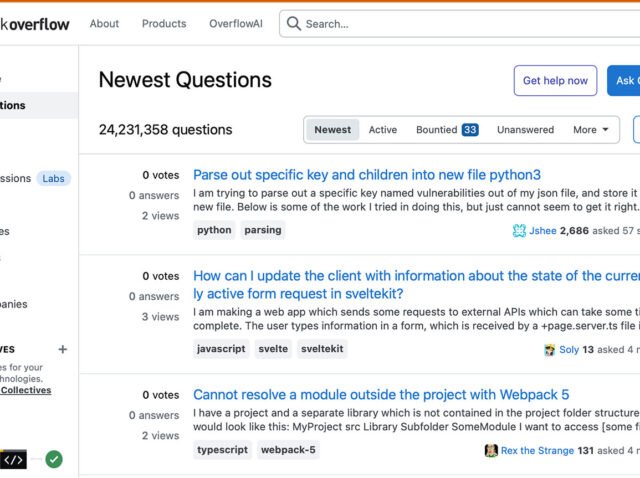The height and width of the screenshot is (478, 640).
Task: Open the Webpack 5 module question
Action: (x=381, y=395)
